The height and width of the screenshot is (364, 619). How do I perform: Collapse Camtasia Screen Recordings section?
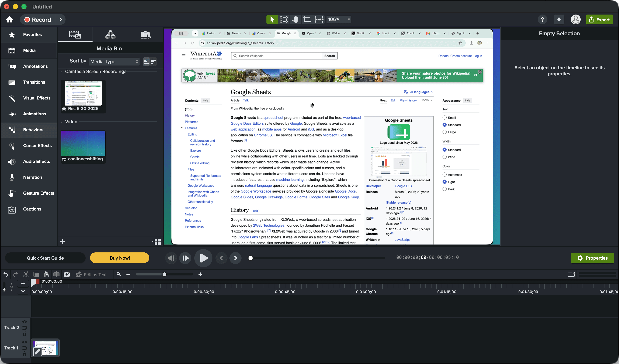(x=61, y=72)
